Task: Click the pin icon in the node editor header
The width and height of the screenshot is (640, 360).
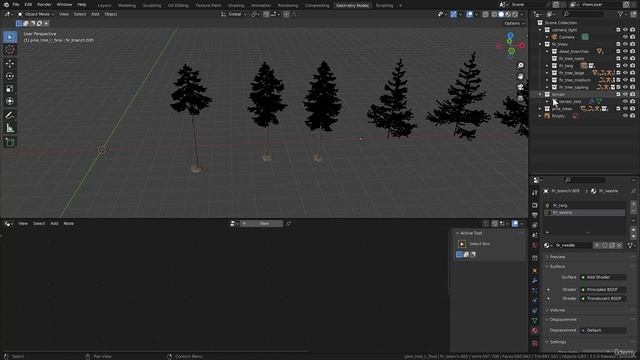Action: 288,224
